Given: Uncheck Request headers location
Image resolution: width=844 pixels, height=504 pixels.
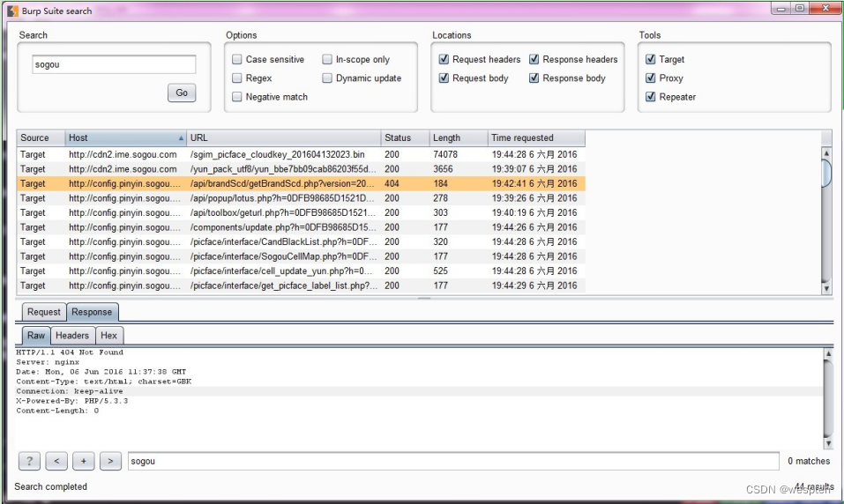Looking at the screenshot, I should click(444, 59).
